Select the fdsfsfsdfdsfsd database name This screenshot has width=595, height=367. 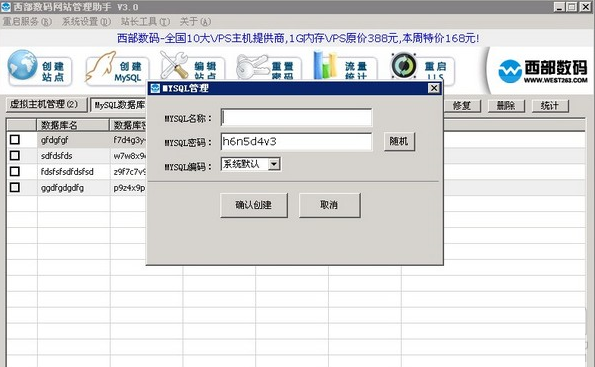tap(67, 172)
